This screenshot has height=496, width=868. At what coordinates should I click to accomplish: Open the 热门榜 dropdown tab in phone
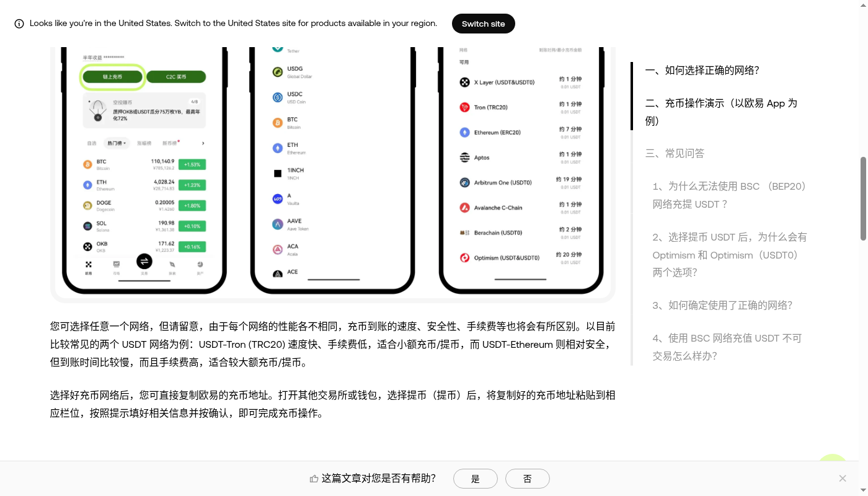[x=117, y=143]
